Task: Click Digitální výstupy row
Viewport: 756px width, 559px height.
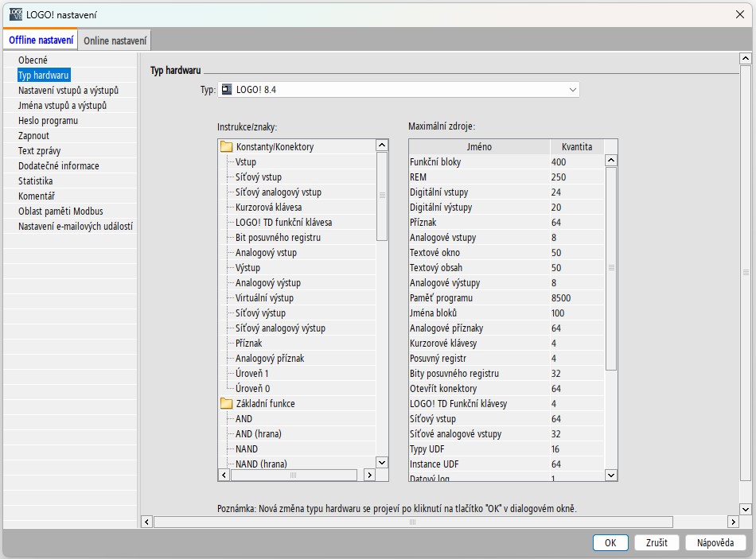Action: (506, 208)
